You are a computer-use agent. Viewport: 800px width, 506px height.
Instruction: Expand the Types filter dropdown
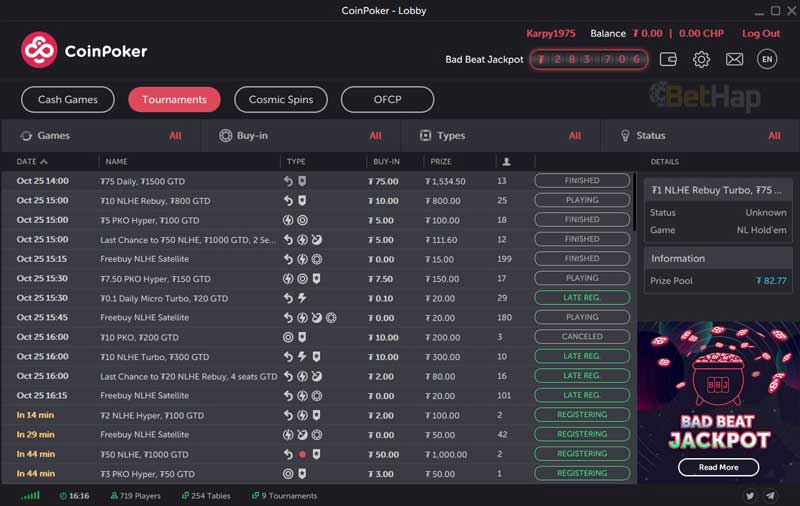501,136
